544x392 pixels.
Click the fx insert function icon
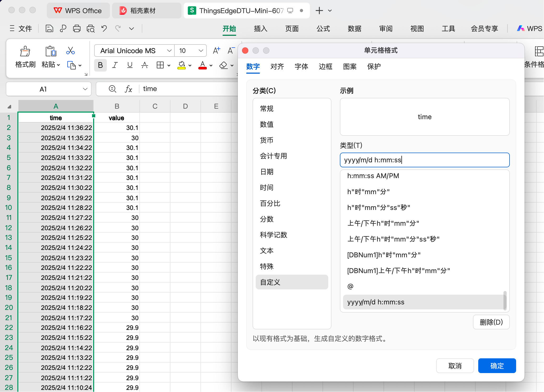(x=128, y=89)
